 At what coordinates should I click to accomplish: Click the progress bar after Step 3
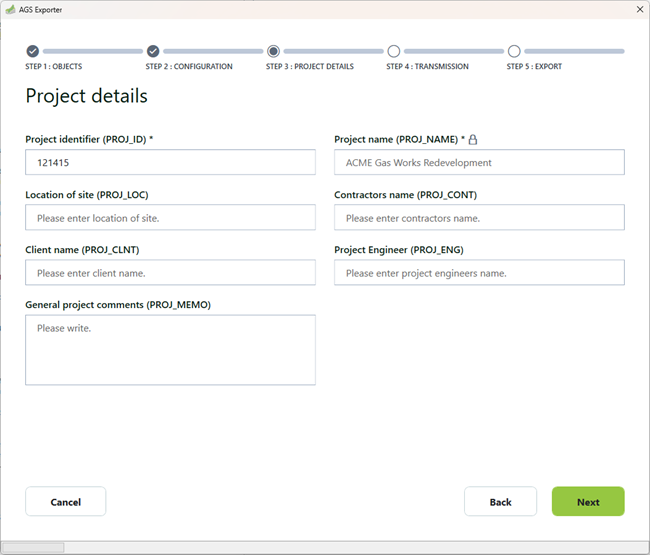point(333,51)
